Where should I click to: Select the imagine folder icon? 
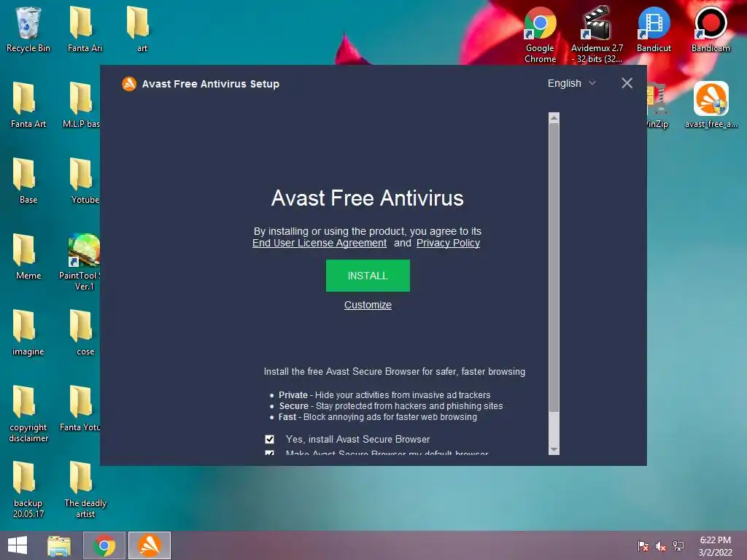tap(28, 332)
